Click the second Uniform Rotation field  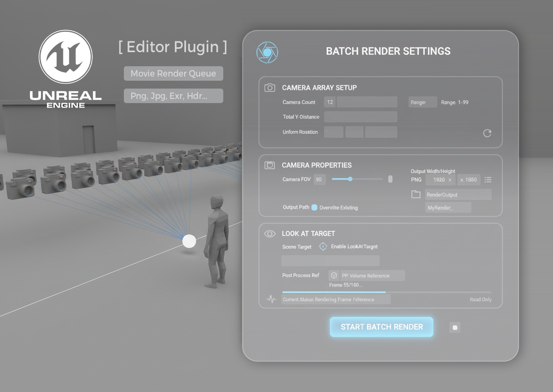point(354,132)
